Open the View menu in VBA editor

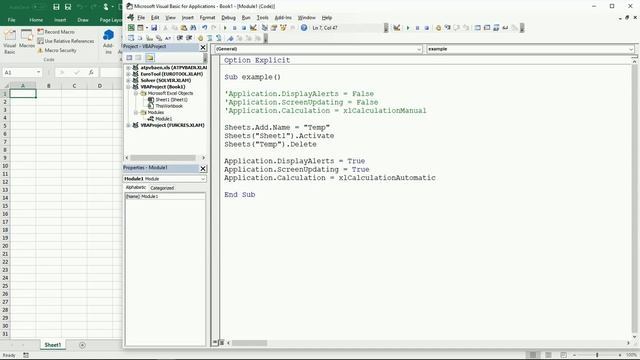tap(170, 18)
